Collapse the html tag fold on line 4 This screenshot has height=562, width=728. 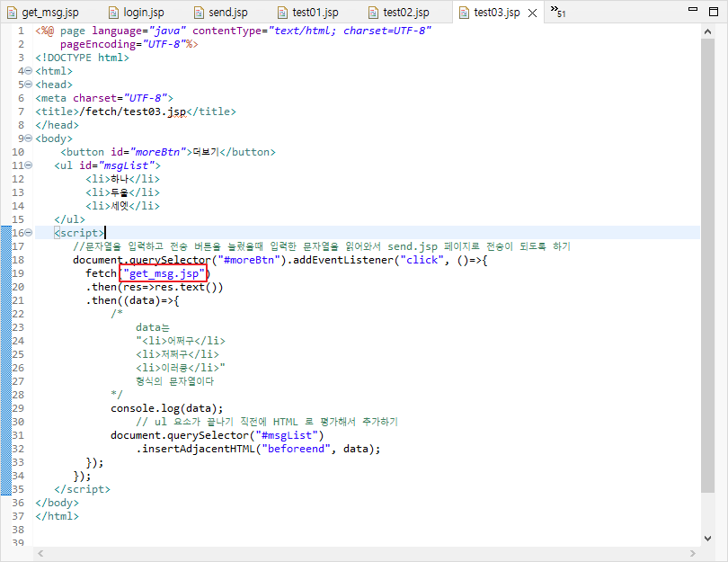click(29, 71)
